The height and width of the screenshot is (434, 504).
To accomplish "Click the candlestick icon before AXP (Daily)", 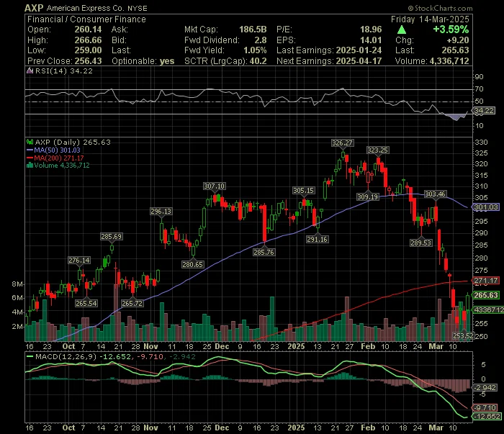I will [x=30, y=142].
